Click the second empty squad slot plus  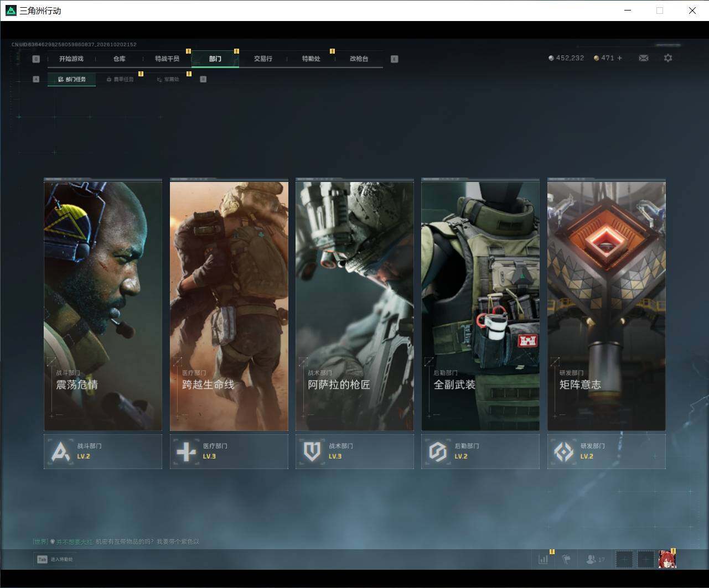point(645,559)
